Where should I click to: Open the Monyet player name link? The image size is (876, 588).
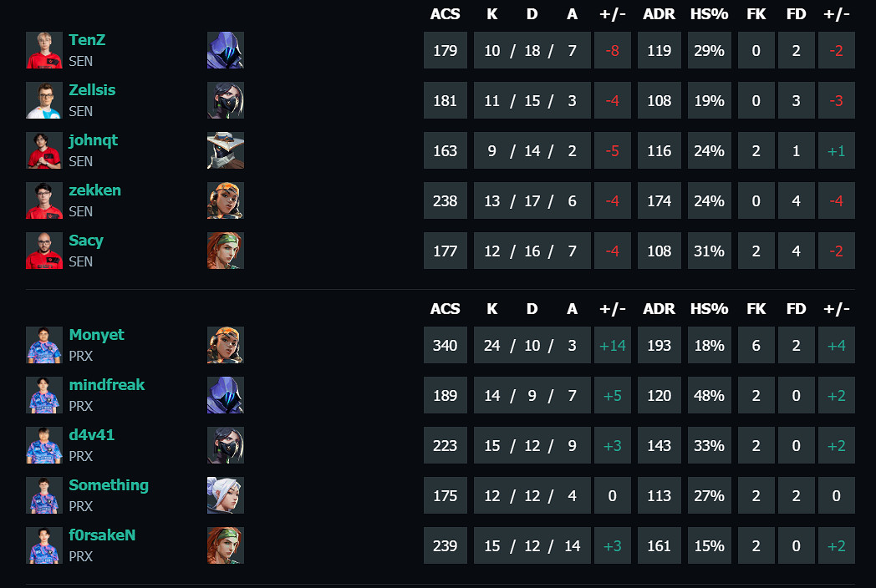pyautogui.click(x=96, y=335)
